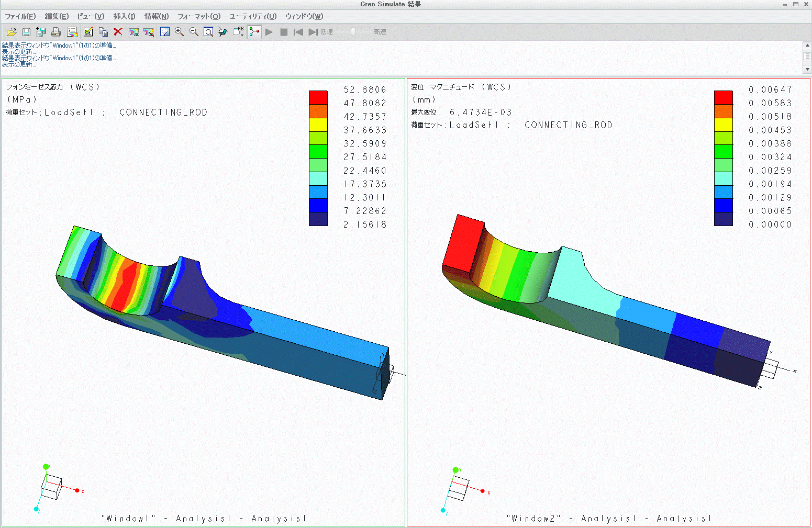Click the フォンミーゼス応力 (WCS) title
Screen dimensions: 812x528
click(53, 87)
